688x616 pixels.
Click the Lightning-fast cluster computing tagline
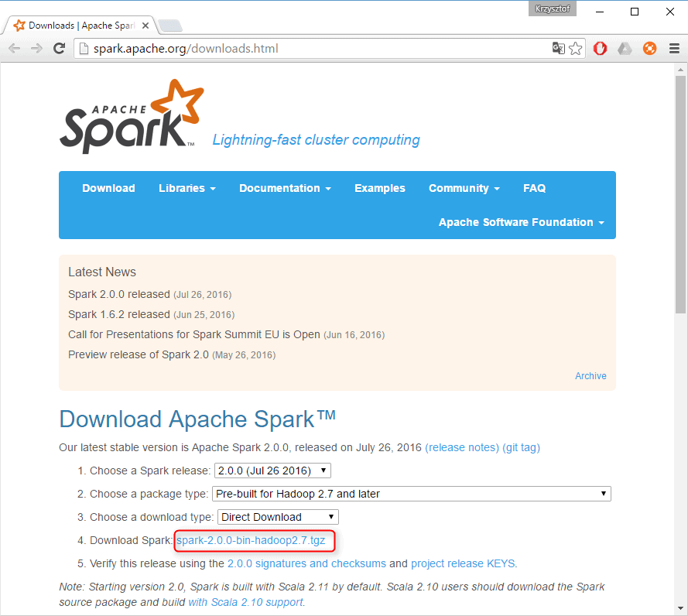(316, 140)
